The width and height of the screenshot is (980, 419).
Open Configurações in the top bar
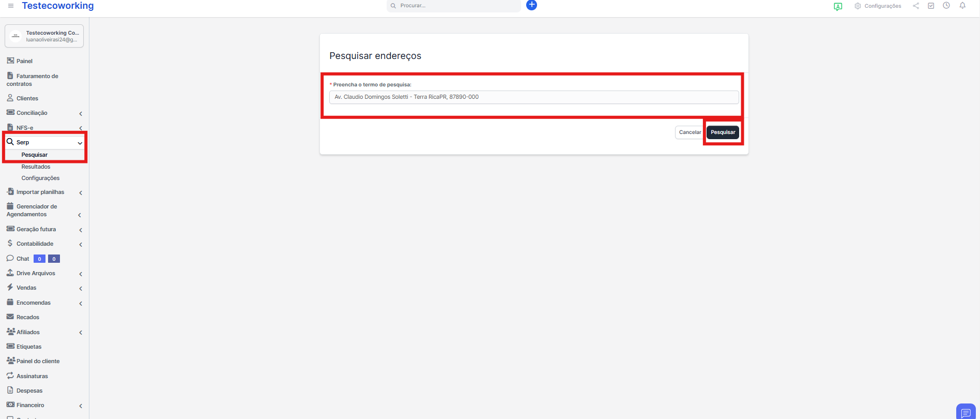coord(878,6)
